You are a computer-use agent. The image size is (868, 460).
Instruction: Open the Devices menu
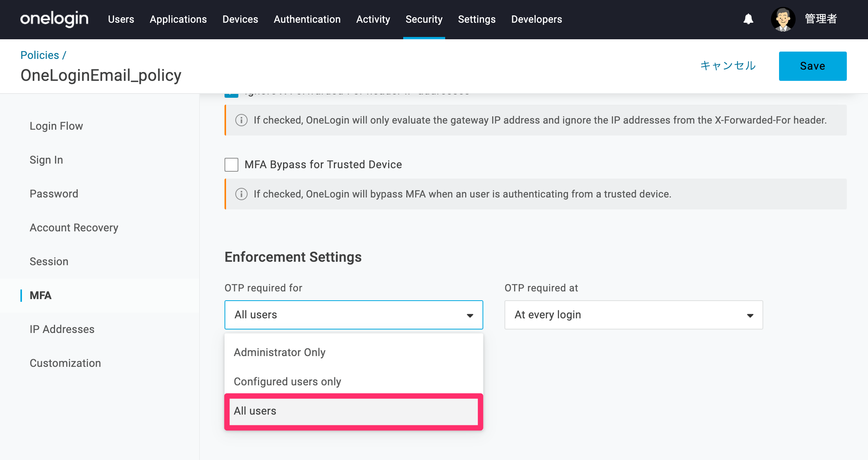(x=240, y=19)
